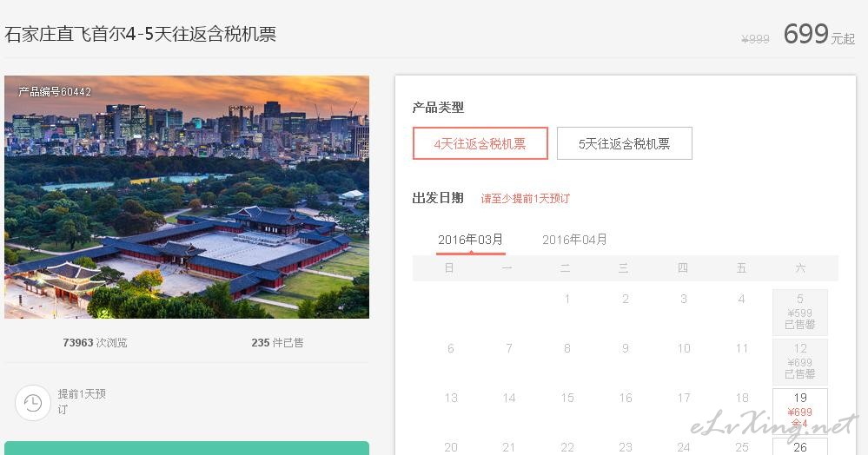Click the 产品编号60442 label on photo
Screen dimensions: 868x455
pos(54,92)
